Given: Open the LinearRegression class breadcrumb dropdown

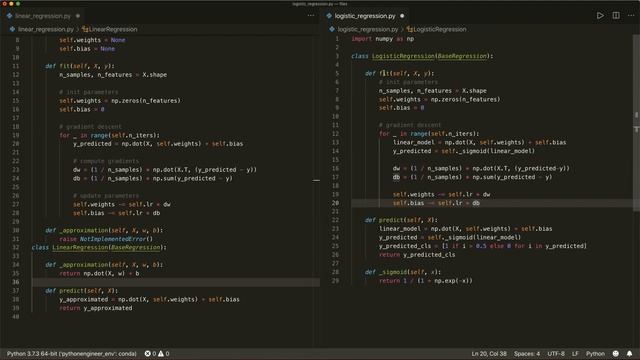Looking at the screenshot, I should tap(113, 29).
